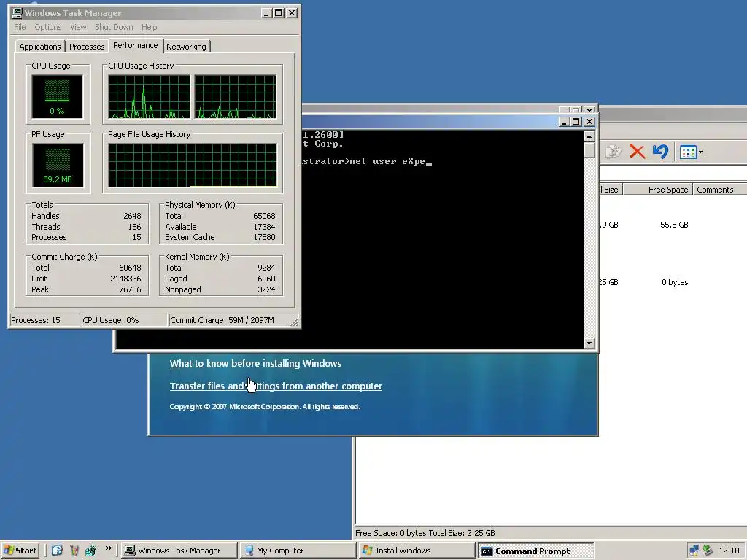Viewport: 747px width, 560px height.
Task: Minimize the Command Prompt window
Action: point(564,122)
